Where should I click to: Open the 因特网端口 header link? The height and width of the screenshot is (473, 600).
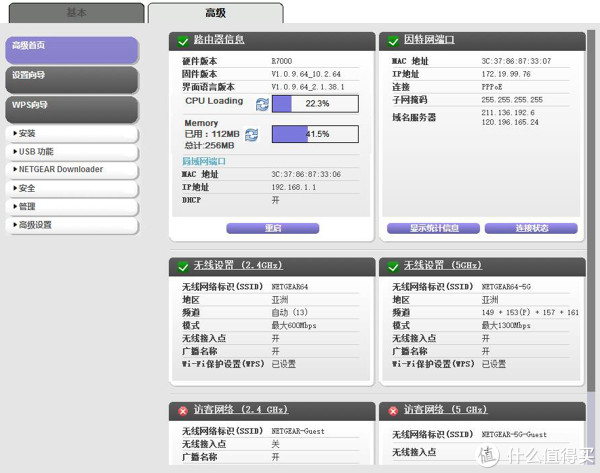coord(429,39)
